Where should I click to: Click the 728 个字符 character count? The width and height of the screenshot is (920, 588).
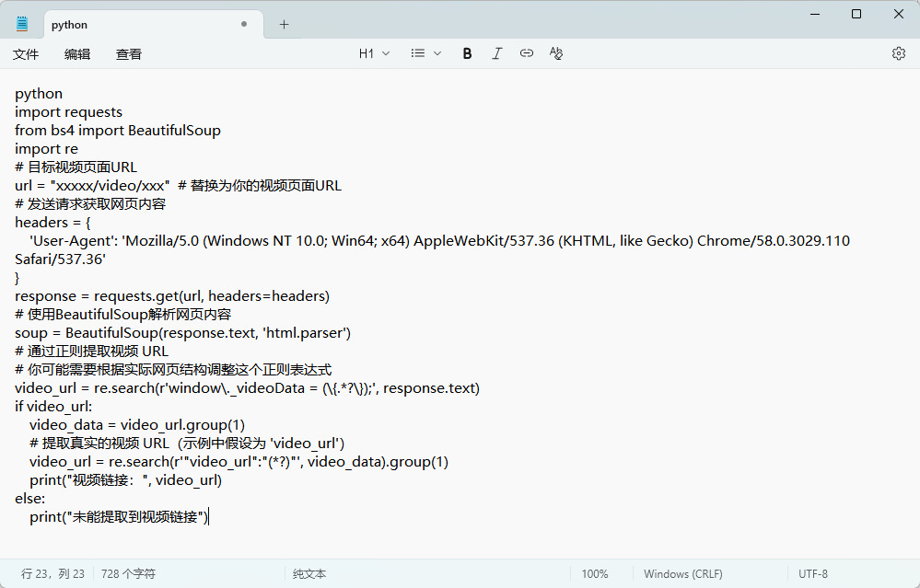coord(129,574)
